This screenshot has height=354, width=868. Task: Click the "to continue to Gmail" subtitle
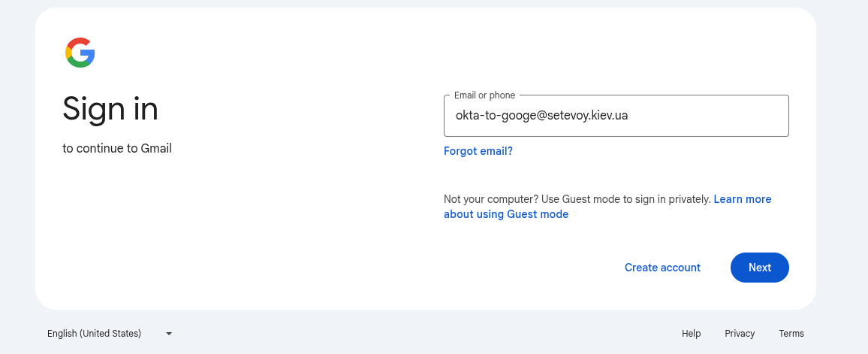[x=117, y=149]
